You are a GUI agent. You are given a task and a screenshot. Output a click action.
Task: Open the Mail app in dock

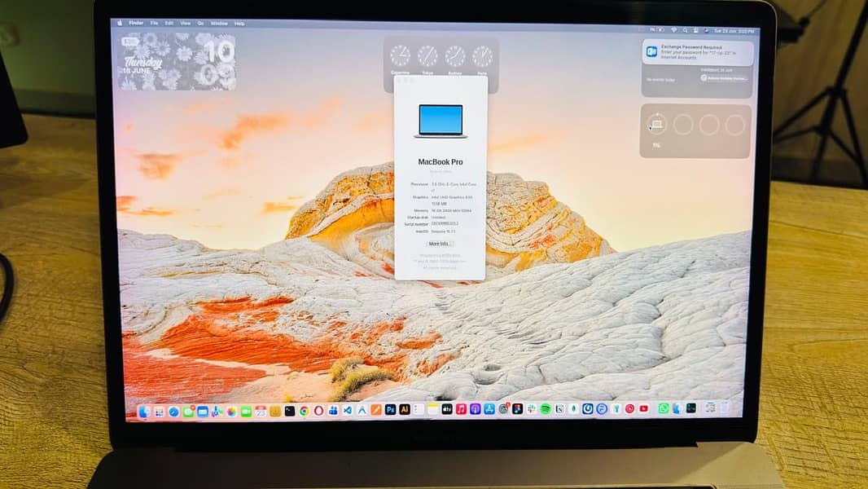(203, 412)
